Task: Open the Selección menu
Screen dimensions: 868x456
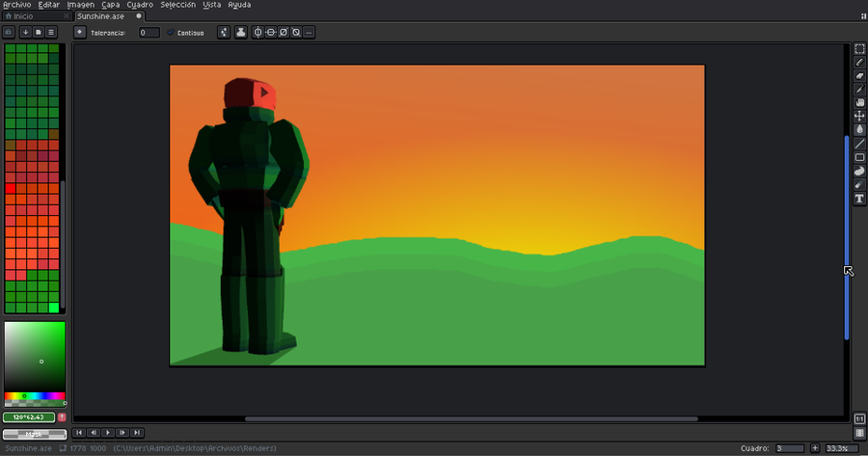Action: click(x=177, y=5)
